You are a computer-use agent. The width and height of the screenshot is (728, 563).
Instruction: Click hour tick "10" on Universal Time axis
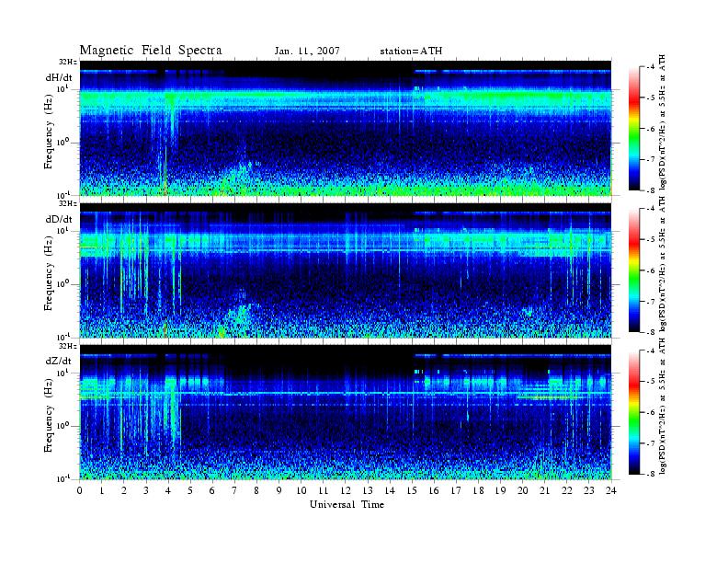[301, 491]
